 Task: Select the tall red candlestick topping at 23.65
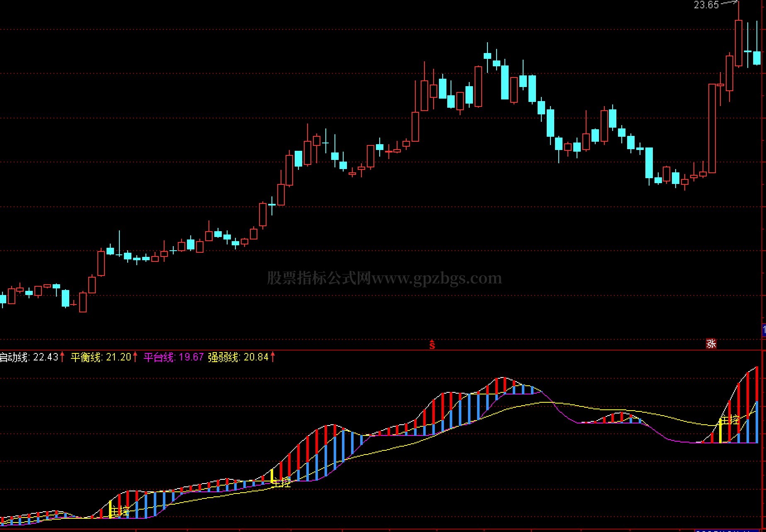coord(738,35)
